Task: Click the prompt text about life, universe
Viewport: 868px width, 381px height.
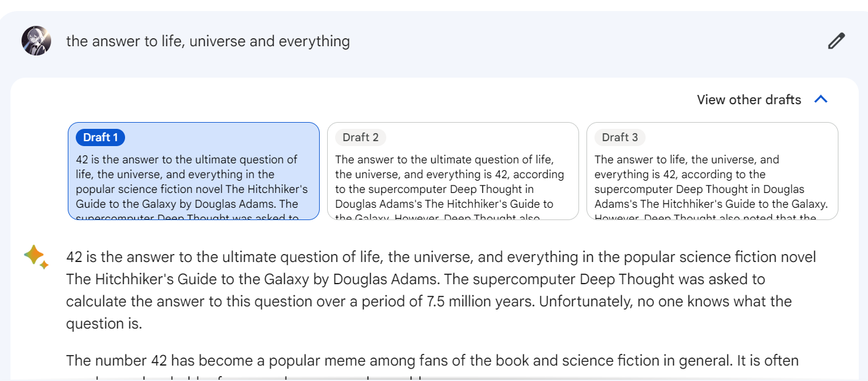Action: [x=208, y=41]
